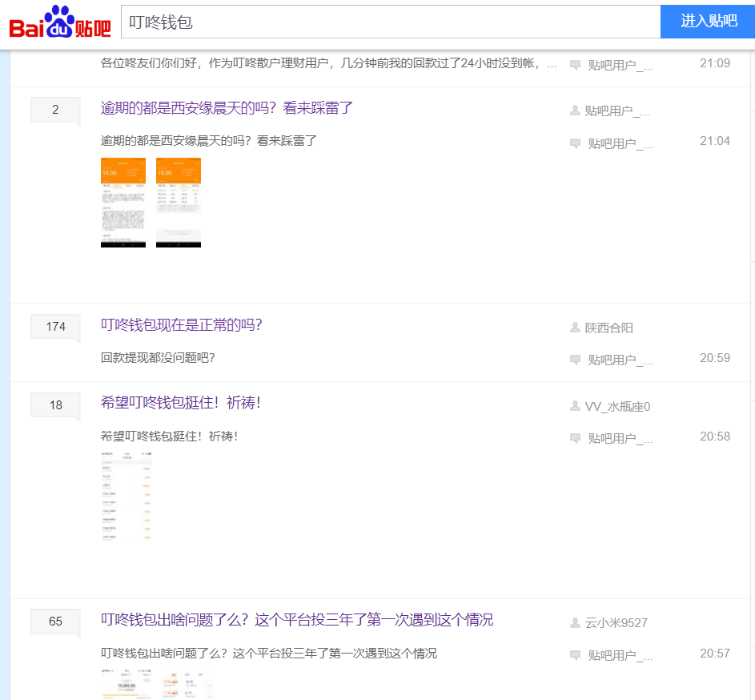Click last-reply icon next to time 21:04

[575, 143]
